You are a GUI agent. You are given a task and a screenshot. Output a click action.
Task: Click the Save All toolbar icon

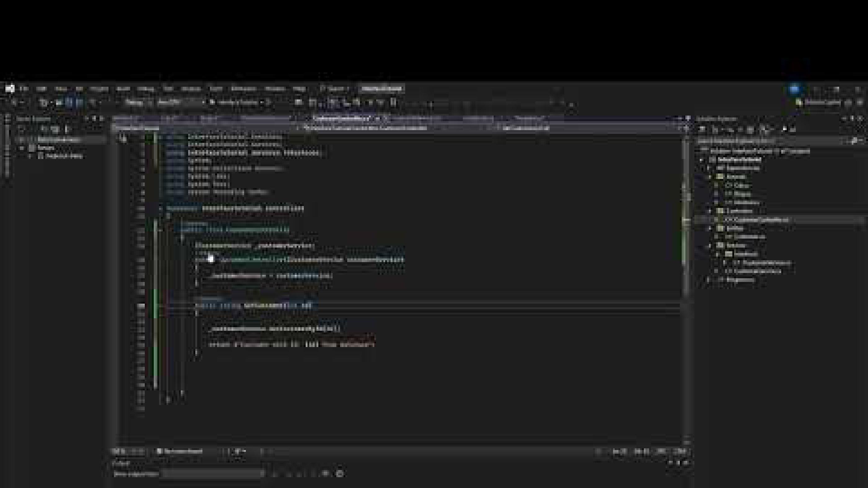pos(79,102)
